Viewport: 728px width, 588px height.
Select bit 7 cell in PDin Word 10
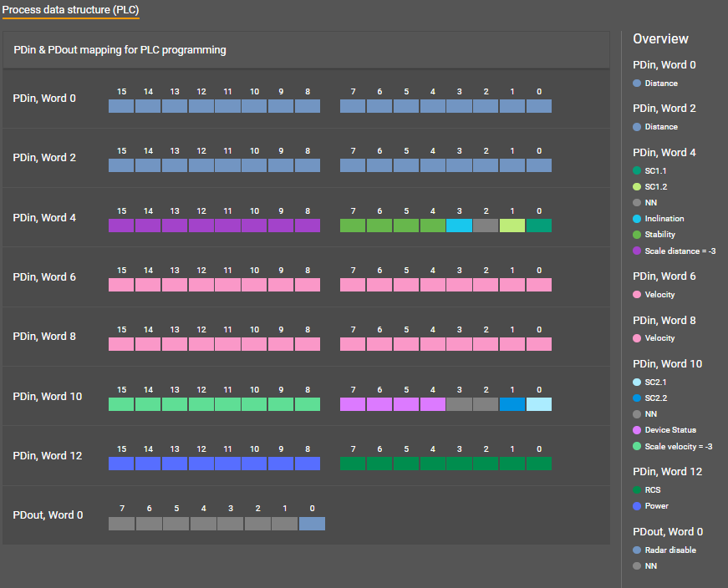353,404
